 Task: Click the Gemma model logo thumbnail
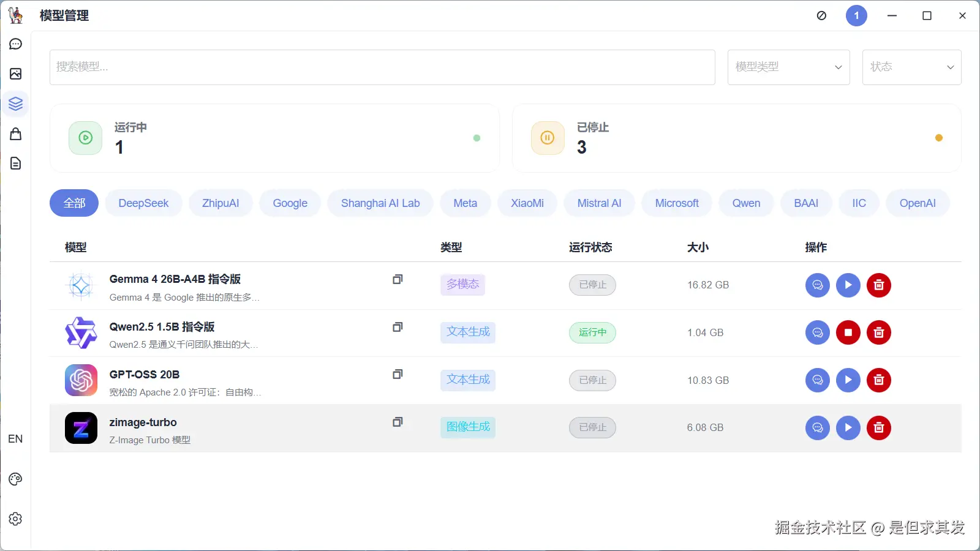point(81,285)
